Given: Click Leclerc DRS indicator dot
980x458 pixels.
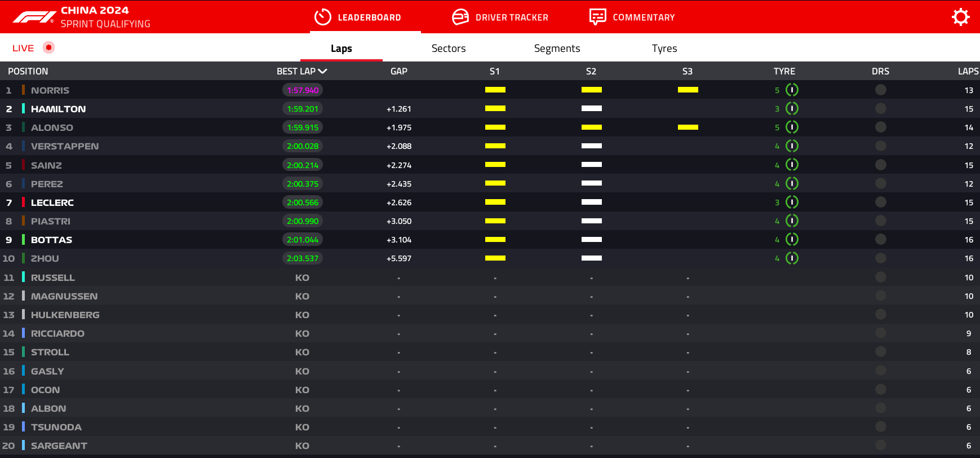Looking at the screenshot, I should tap(881, 202).
